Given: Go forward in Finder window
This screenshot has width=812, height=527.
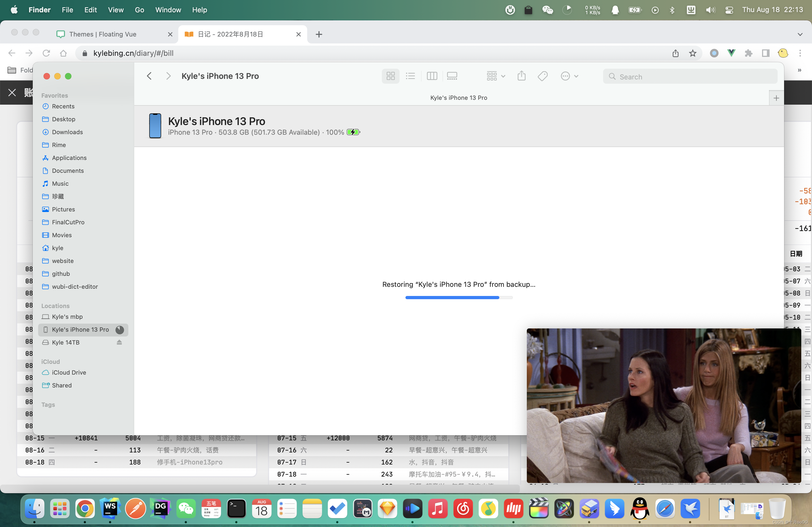Looking at the screenshot, I should pos(168,76).
